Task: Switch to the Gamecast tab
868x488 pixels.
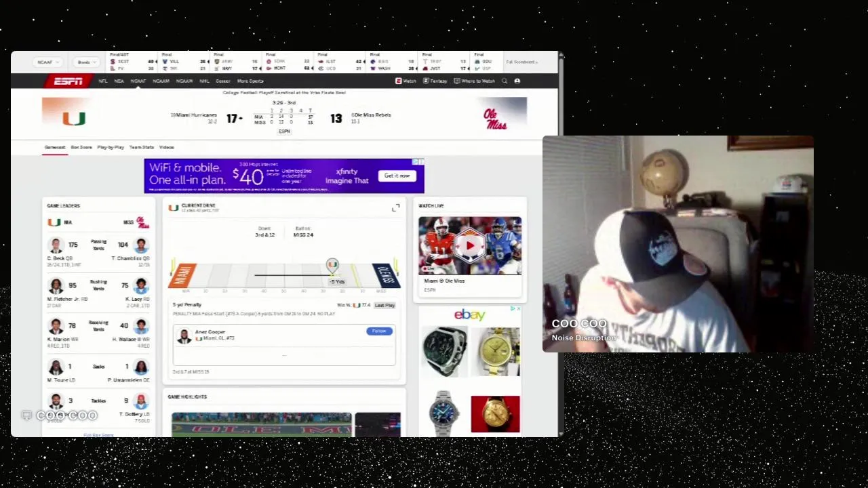Action: 55,147
